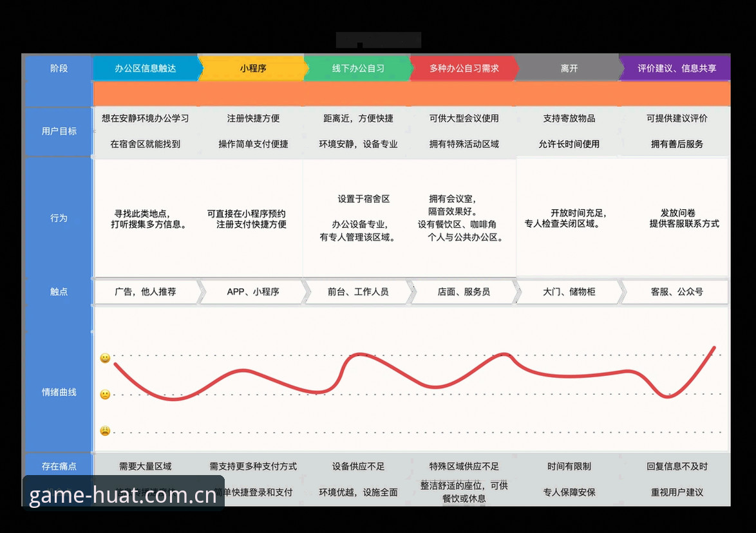The width and height of the screenshot is (756, 533).
Task: Select the gray 离开 stage arrow
Action: (569, 68)
